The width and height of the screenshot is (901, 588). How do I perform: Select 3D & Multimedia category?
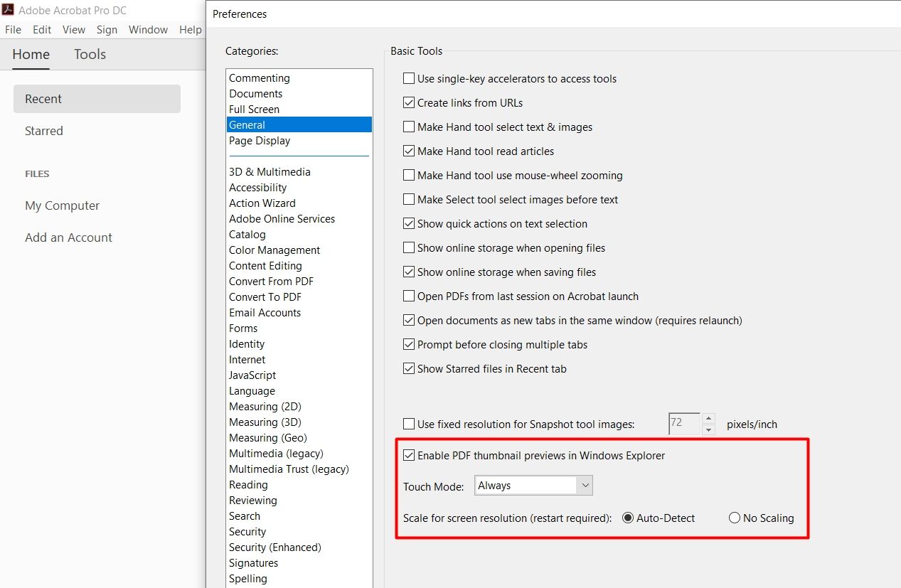pyautogui.click(x=299, y=172)
